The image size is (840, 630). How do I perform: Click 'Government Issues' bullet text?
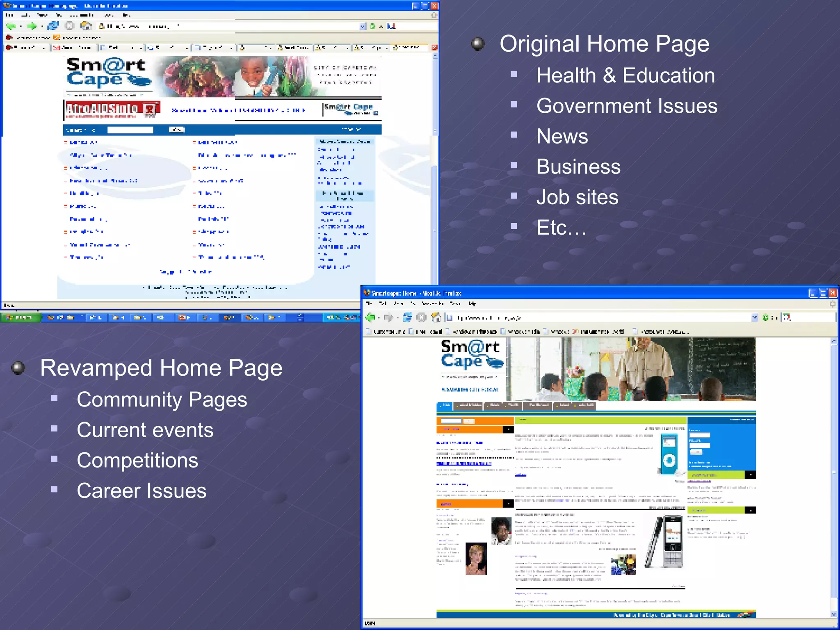pos(627,106)
